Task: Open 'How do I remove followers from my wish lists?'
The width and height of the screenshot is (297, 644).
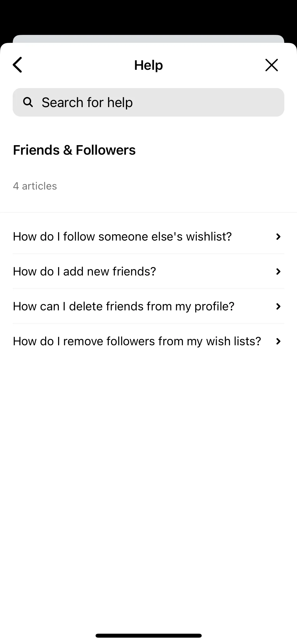Action: (148, 341)
